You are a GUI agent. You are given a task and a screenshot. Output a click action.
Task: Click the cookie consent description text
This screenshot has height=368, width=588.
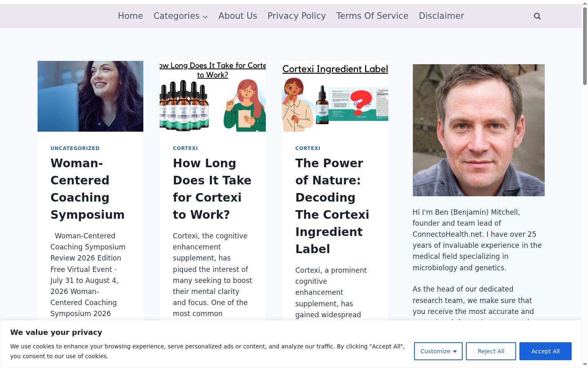point(207,351)
